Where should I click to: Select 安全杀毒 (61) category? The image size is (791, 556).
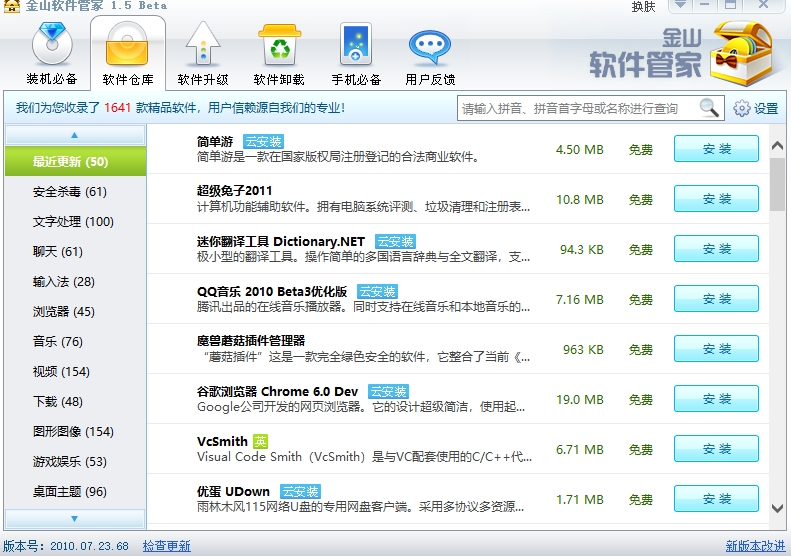[x=75, y=192]
